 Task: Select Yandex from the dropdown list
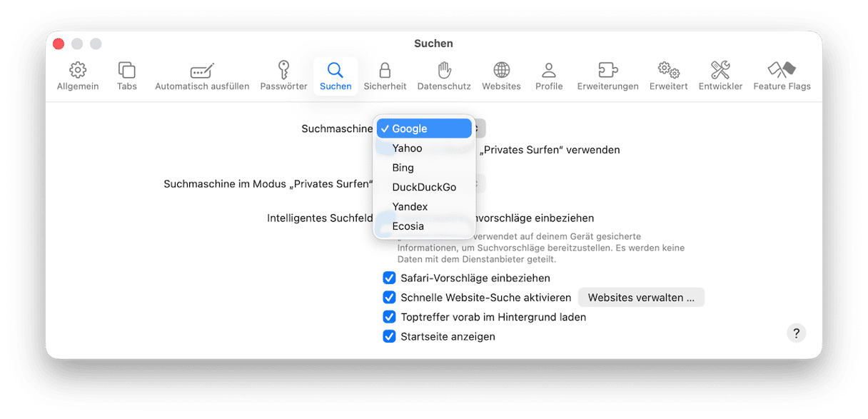click(x=424, y=206)
